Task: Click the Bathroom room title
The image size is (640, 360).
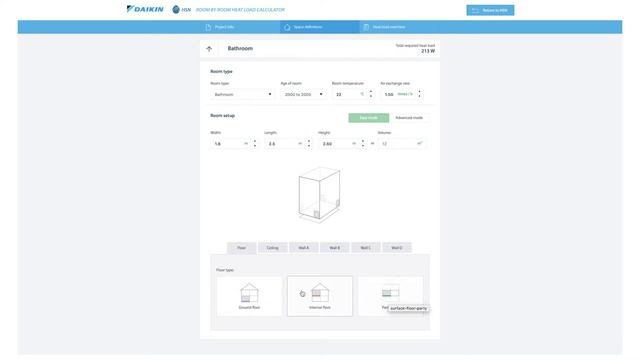Action: (240, 48)
